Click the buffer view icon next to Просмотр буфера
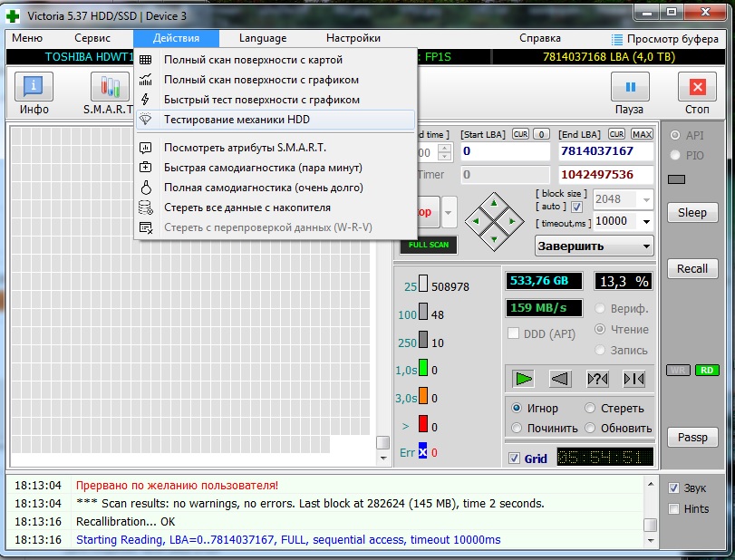Screen dimensions: 735x560 (617, 39)
